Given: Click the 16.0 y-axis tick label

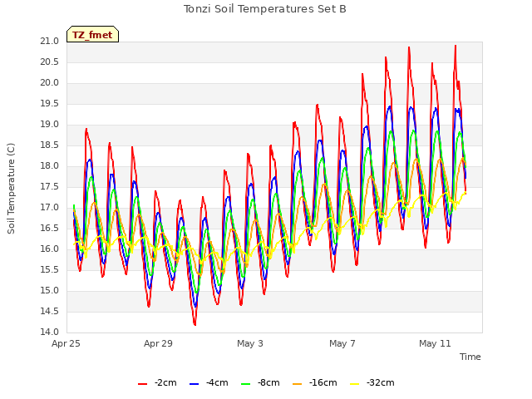Looking at the screenshot, I should tap(50, 249).
